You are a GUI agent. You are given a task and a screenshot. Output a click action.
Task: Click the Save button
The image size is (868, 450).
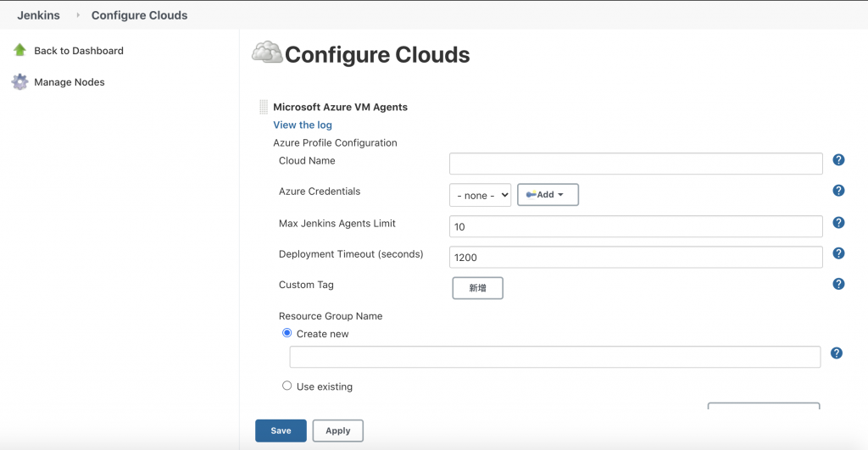click(x=281, y=431)
